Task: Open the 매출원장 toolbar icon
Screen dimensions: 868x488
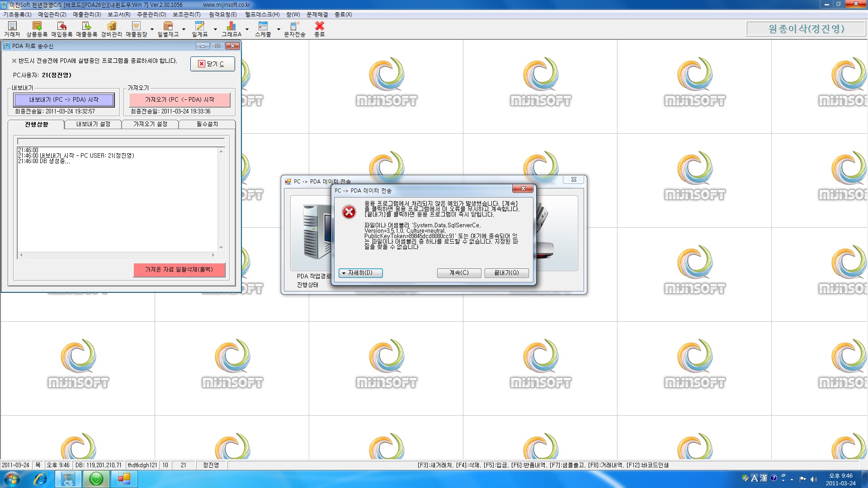Action: click(x=137, y=29)
